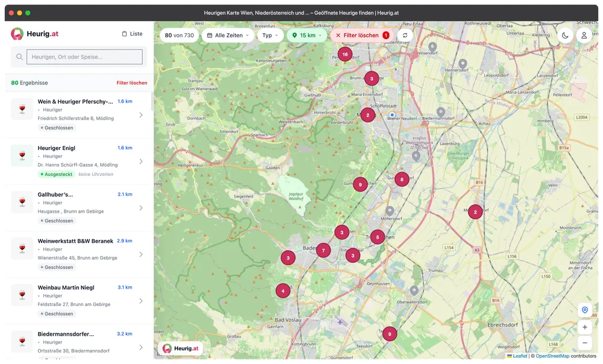Click the 80 Ergebnisse results label
This screenshot has width=603, height=364.
(x=30, y=83)
